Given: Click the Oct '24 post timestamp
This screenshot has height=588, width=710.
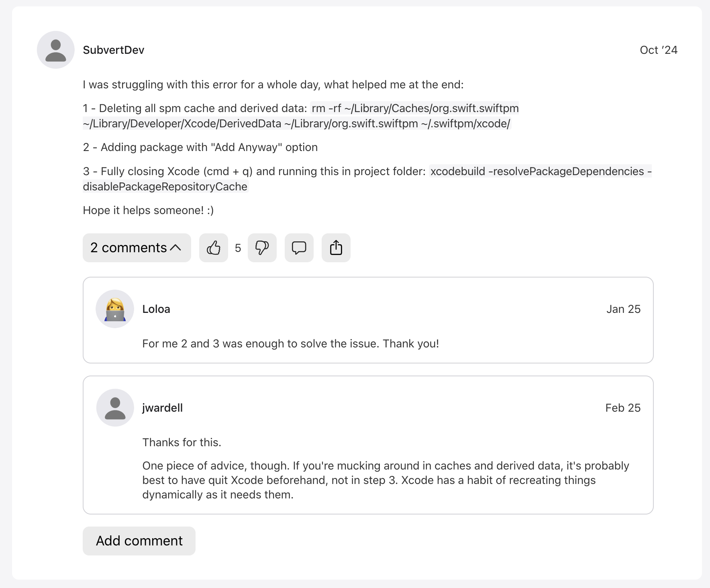Looking at the screenshot, I should click(659, 49).
